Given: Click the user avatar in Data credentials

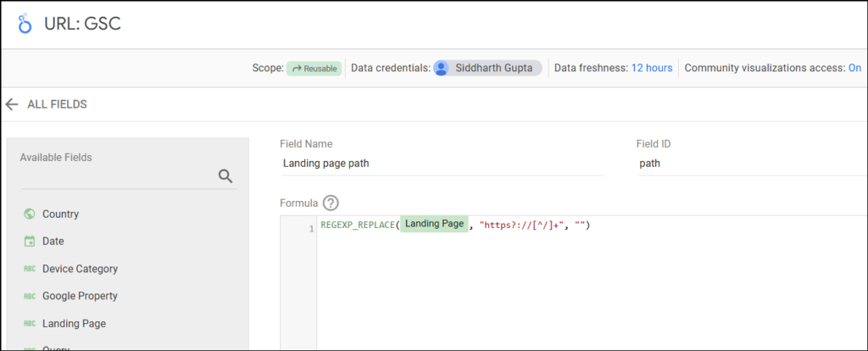Looking at the screenshot, I should coord(441,68).
